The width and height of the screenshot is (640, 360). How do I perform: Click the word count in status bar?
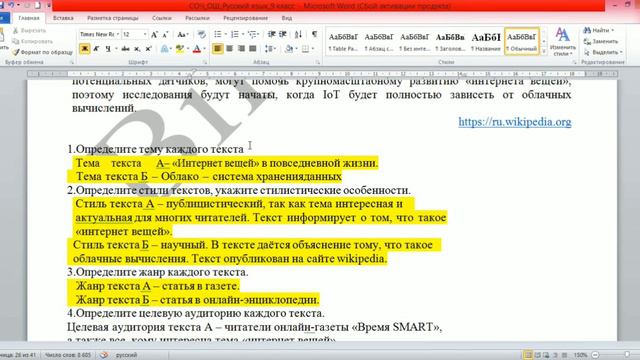[x=68, y=355]
